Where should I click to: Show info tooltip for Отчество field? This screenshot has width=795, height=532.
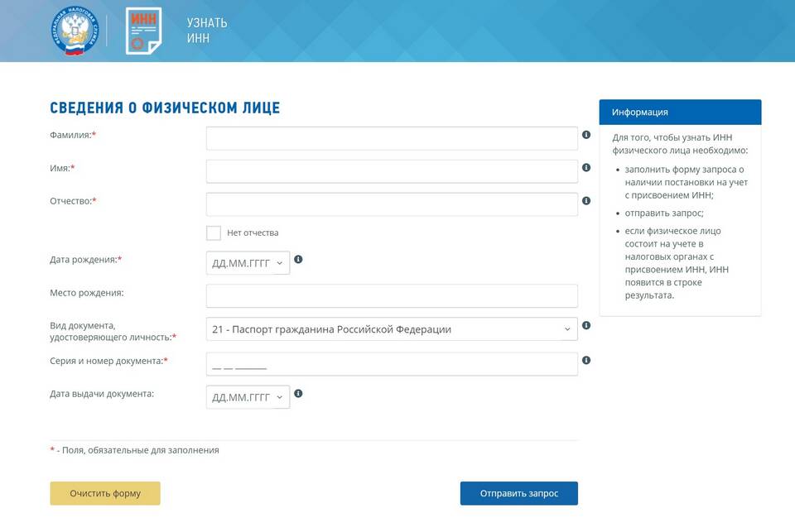point(586,201)
